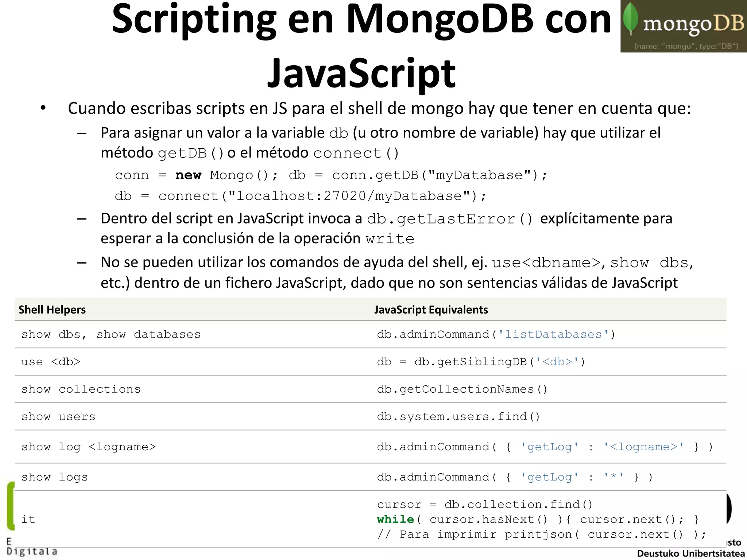This screenshot has width=747, height=560.
Task: Click the bullet beginning 'Para asignar un valor'
Action: (x=381, y=143)
